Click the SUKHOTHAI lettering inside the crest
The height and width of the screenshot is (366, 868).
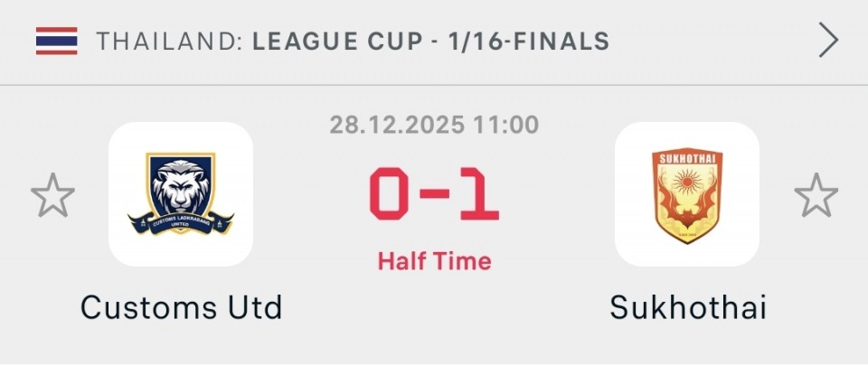687,160
